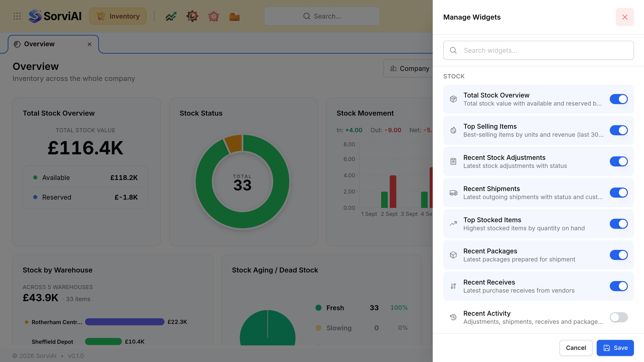
Task: Click the Stock Status donut chart
Action: point(242,182)
